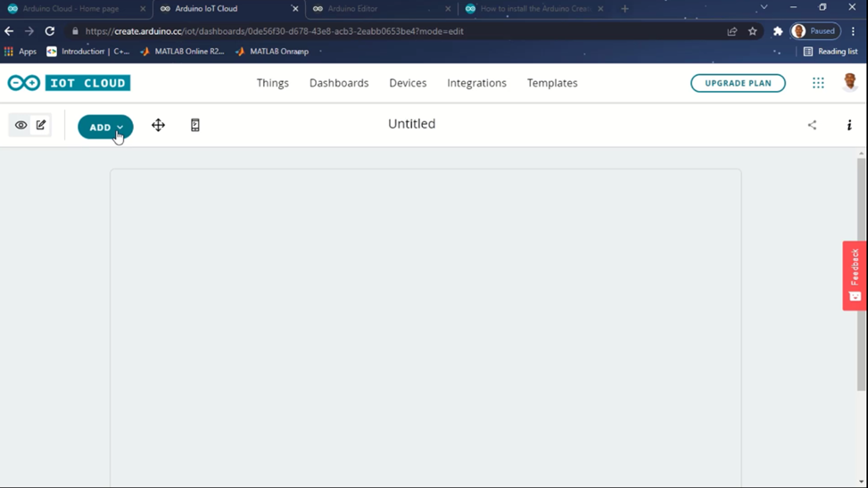Open the MATLAB Online R2 bookmark
Screen dimensions: 868x488
(182, 51)
